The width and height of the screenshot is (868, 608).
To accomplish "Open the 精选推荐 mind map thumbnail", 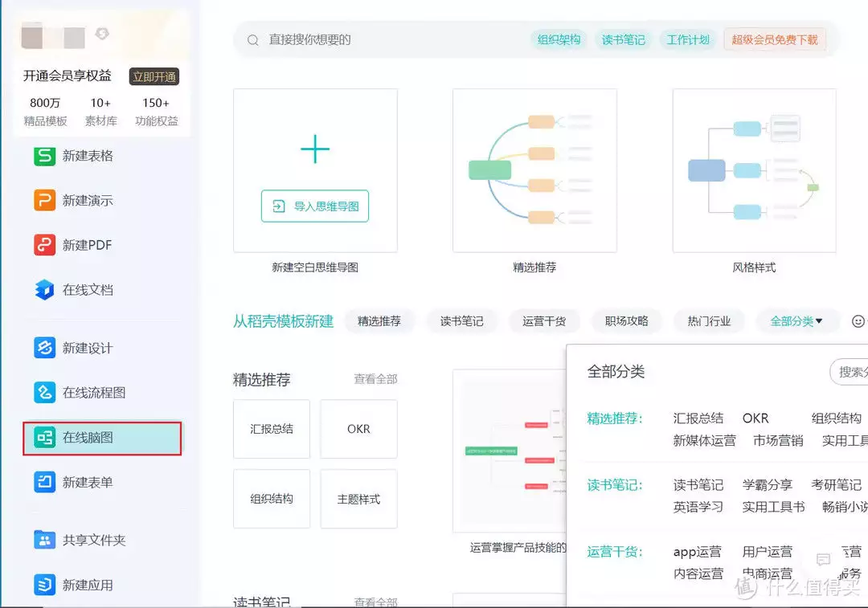I will click(x=534, y=170).
